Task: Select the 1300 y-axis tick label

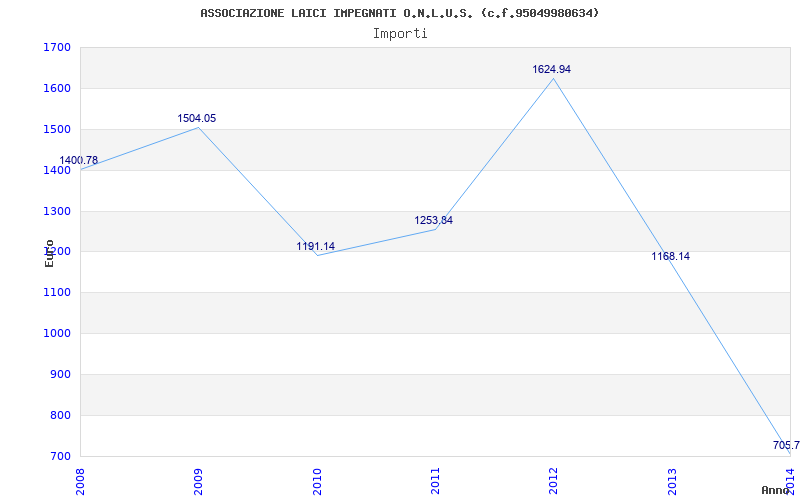Action: click(x=57, y=211)
